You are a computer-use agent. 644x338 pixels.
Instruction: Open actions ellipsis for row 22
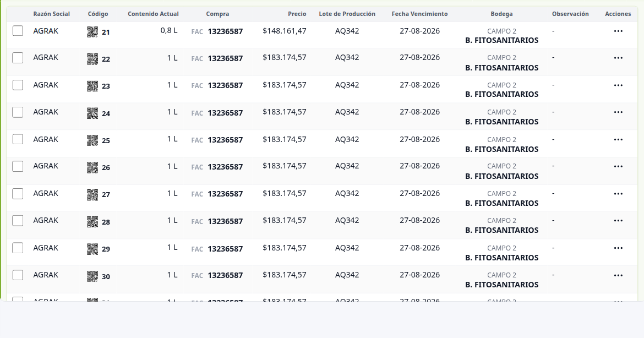pos(618,58)
